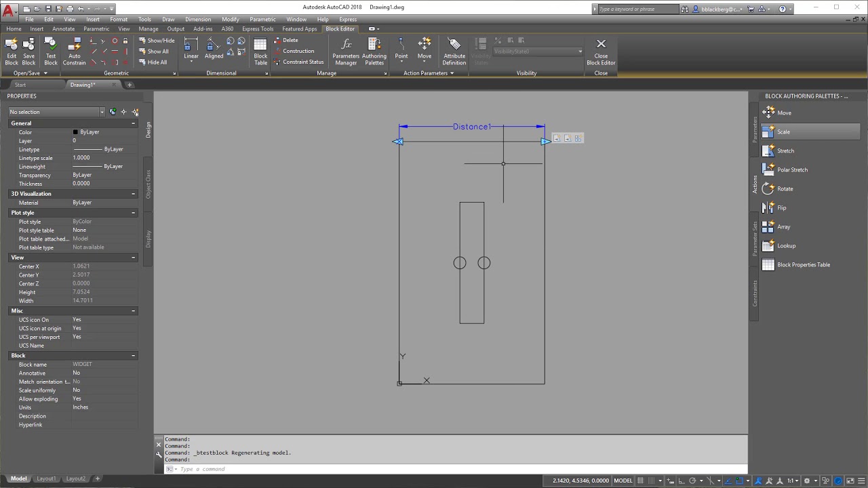Image resolution: width=868 pixels, height=488 pixels.
Task: Add a new drawing tab with plus
Action: 130,85
